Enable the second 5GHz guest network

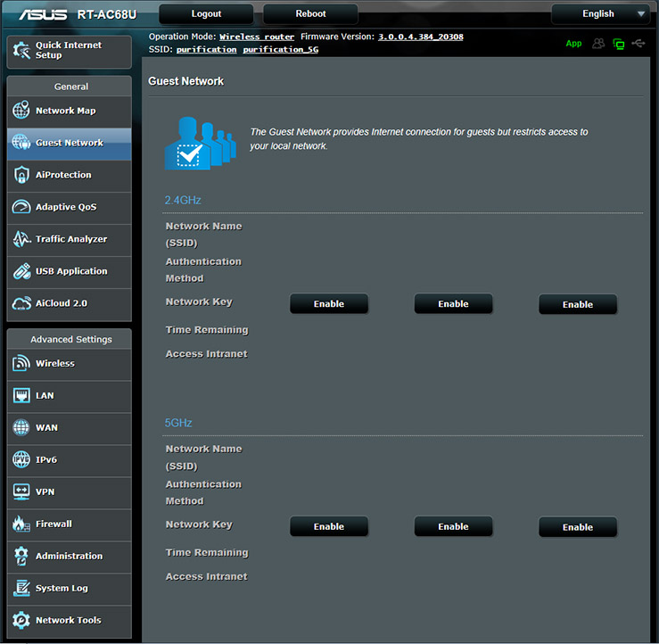pos(453,526)
